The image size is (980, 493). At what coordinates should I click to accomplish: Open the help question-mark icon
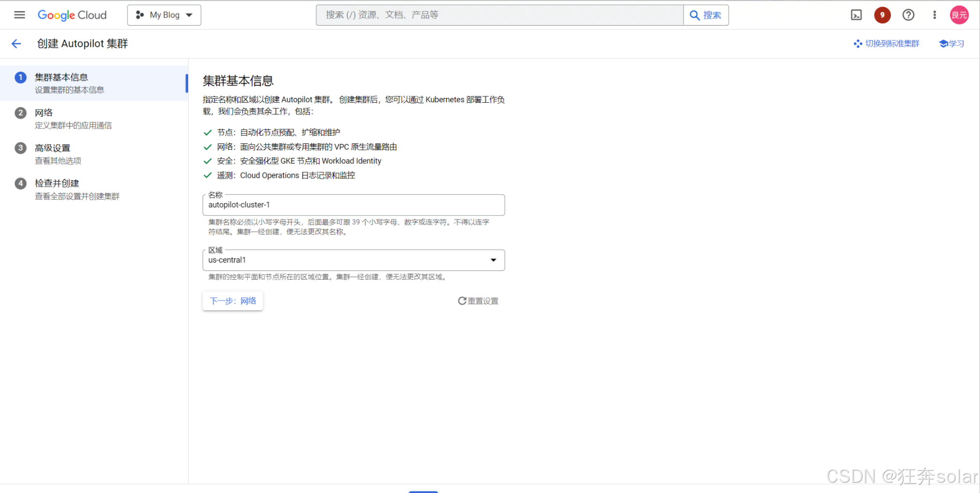tap(908, 15)
